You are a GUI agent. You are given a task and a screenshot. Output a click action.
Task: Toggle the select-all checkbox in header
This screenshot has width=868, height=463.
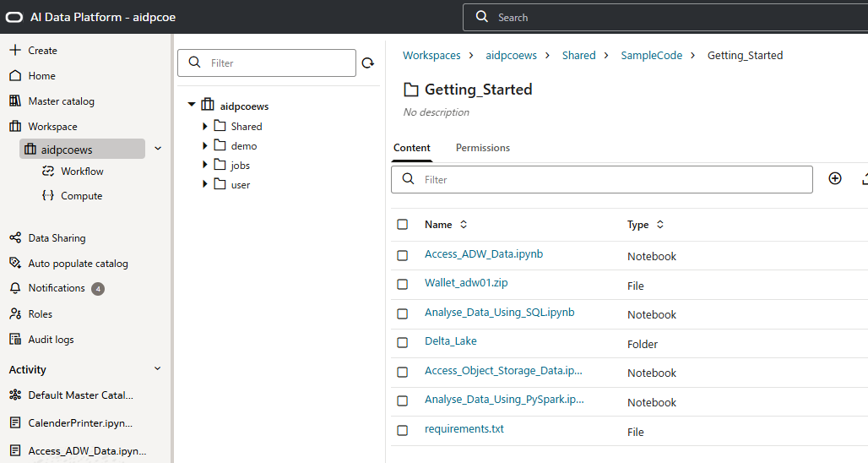tap(403, 225)
